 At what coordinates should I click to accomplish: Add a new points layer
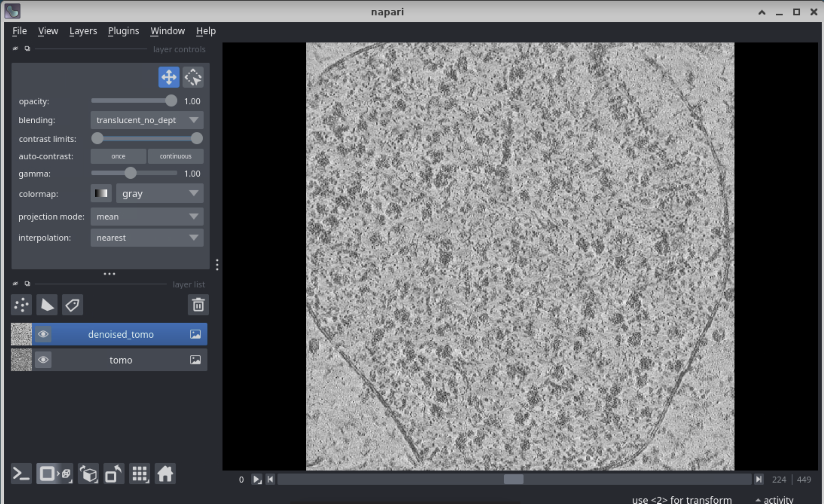21,305
